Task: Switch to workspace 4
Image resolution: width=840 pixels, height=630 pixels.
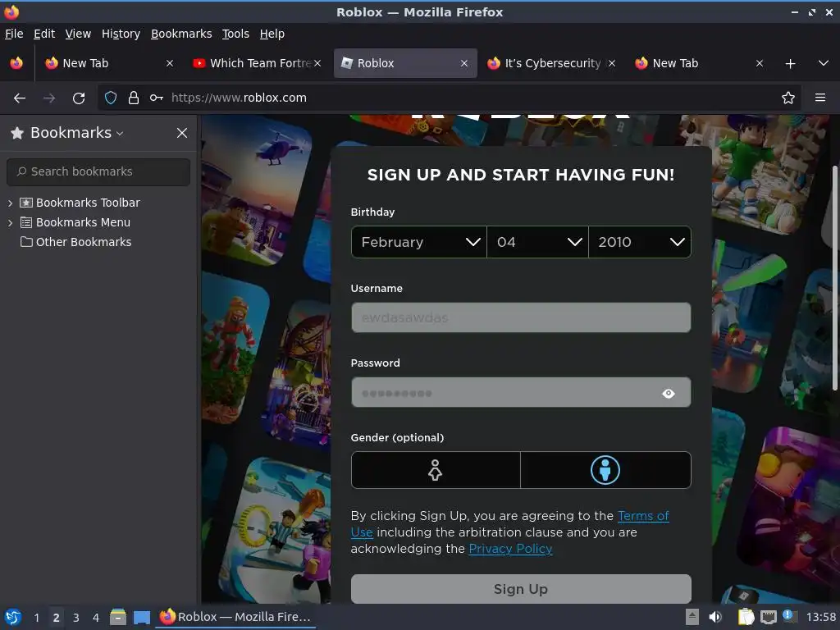Action: [x=96, y=618]
